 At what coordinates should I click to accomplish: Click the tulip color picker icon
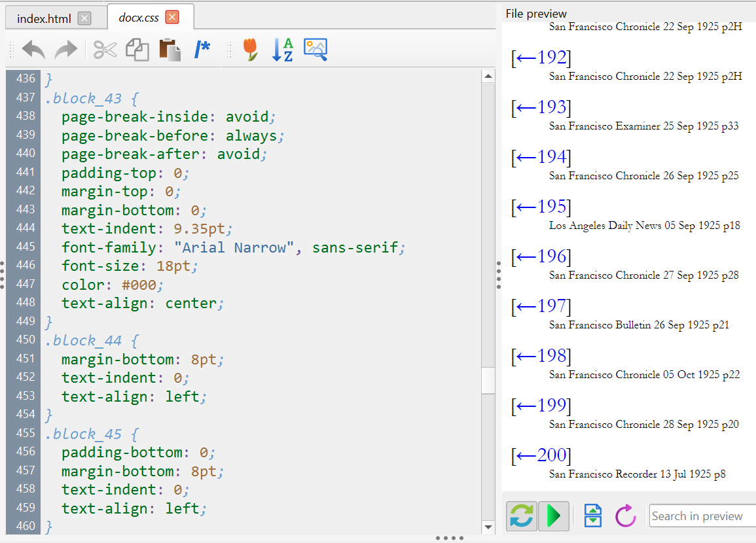(x=250, y=50)
